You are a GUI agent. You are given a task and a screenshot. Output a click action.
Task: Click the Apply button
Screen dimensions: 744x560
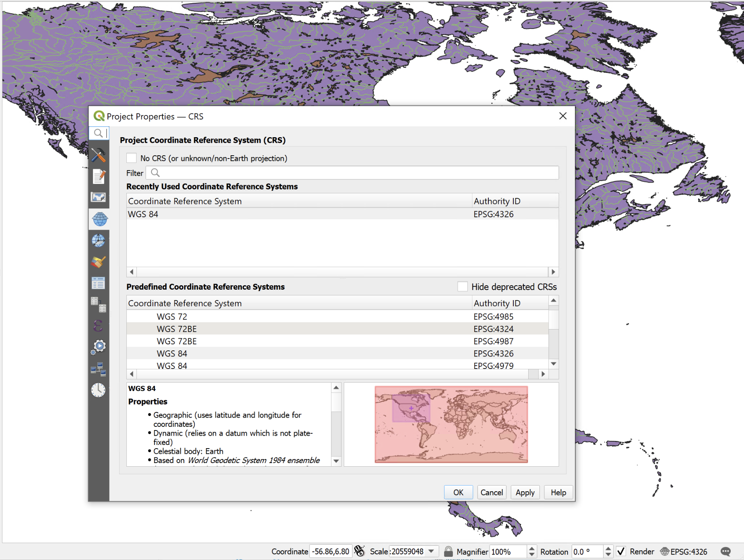(x=525, y=492)
